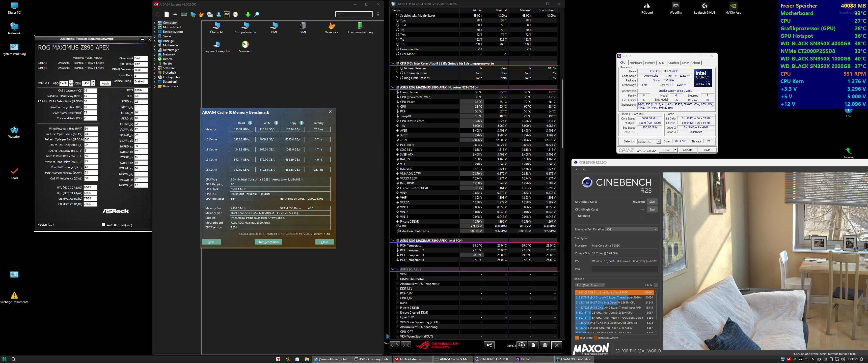Viewport: 868px width, 363px height.
Task: Open the Cinebench File menu
Action: point(576,169)
